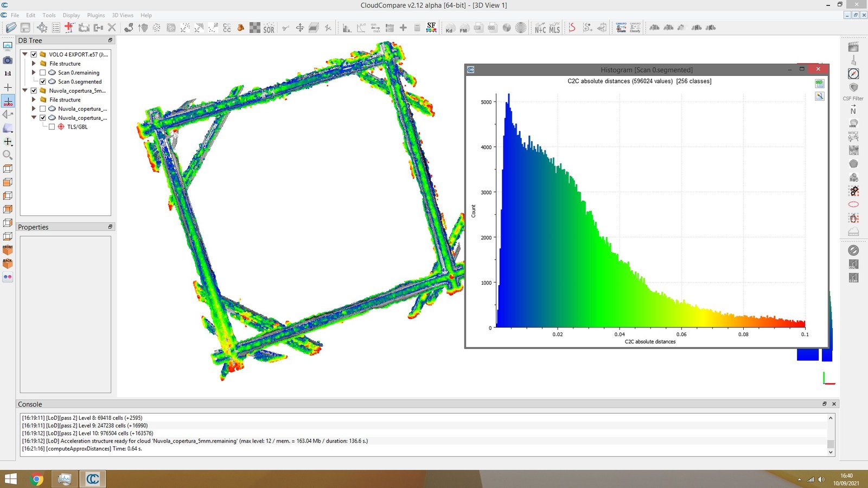Open Chrome from the taskbar
This screenshot has width=868, height=488.
[x=37, y=479]
